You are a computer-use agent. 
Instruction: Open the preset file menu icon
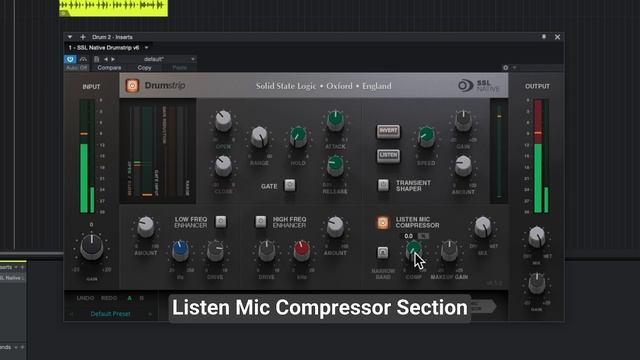96,59
